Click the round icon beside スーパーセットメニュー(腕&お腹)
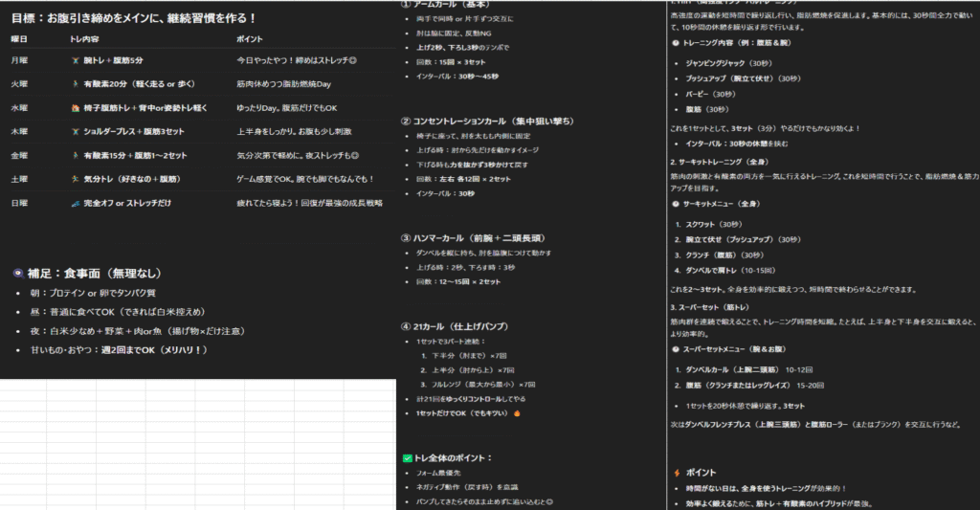The height and width of the screenshot is (510, 980). 676,349
